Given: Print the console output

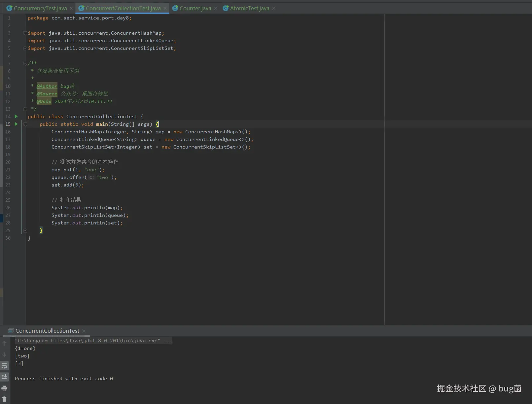Looking at the screenshot, I should pyautogui.click(x=4, y=388).
